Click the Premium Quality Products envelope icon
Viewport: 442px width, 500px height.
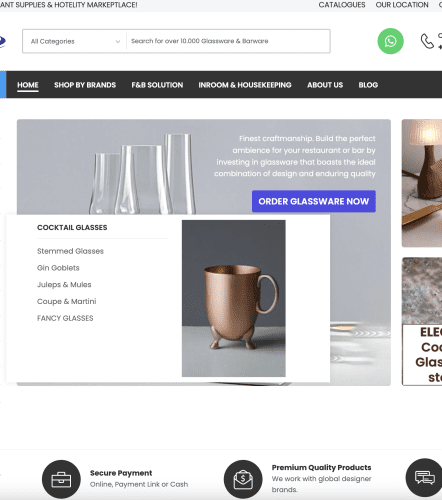[x=243, y=479]
